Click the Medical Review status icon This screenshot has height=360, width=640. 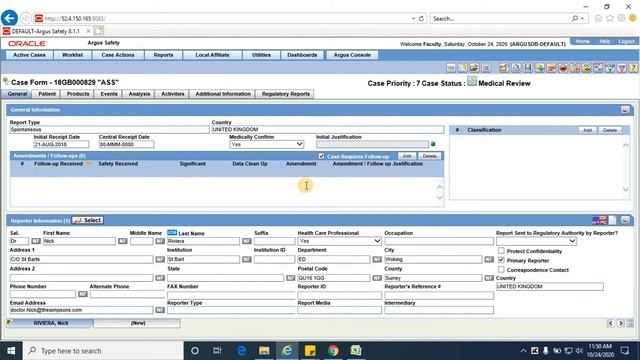[x=471, y=82]
